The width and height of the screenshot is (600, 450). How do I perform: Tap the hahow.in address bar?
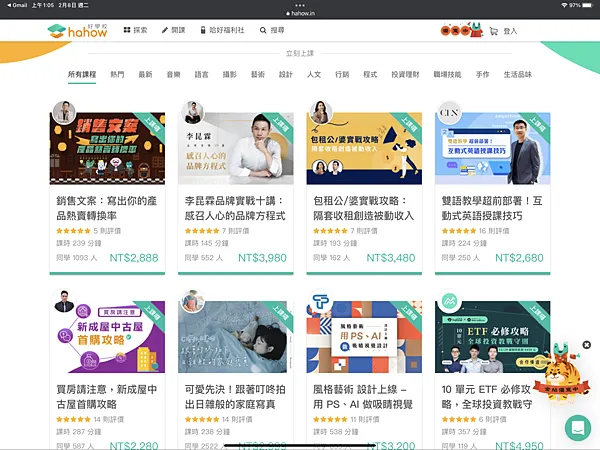pos(300,13)
